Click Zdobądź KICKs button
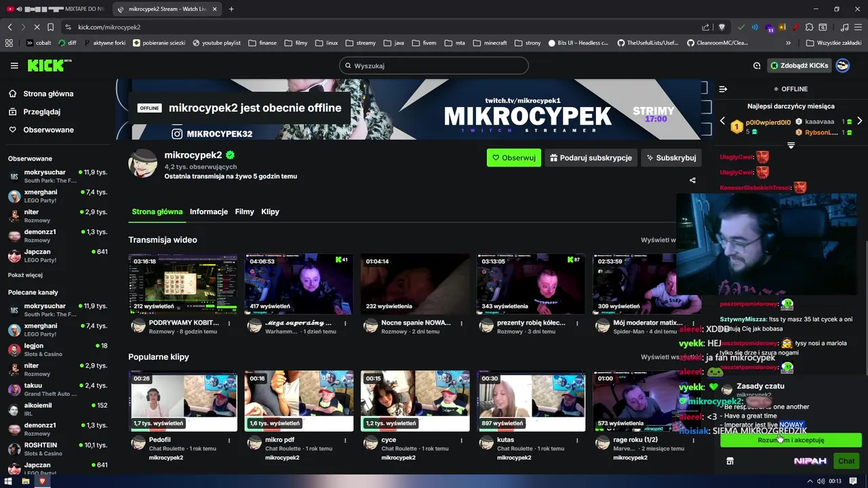Viewport: 868px width, 488px height. [x=800, y=66]
